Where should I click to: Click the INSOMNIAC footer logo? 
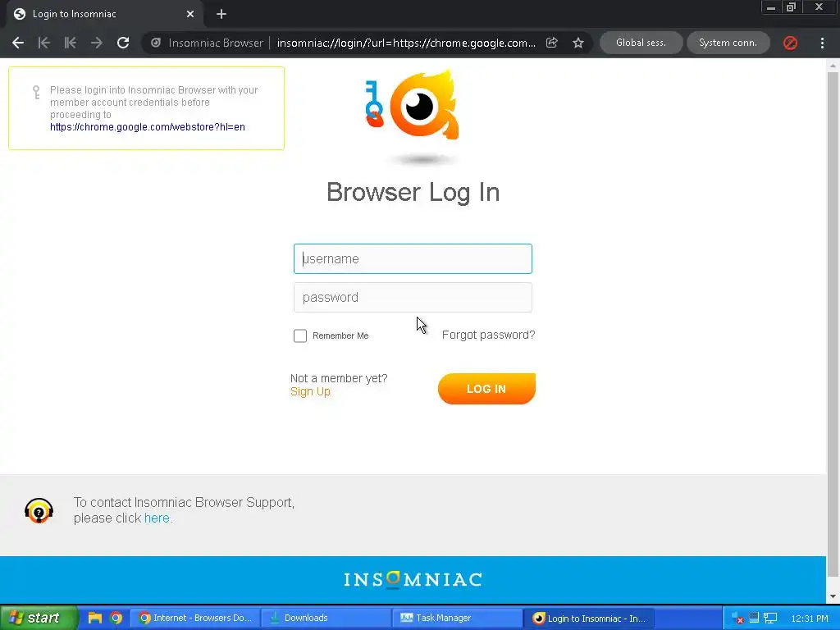pyautogui.click(x=413, y=580)
